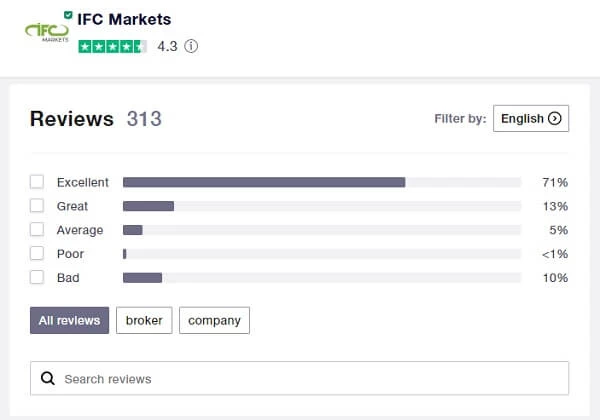
Task: Tick the Excellent rating checkbox
Action: point(37,182)
